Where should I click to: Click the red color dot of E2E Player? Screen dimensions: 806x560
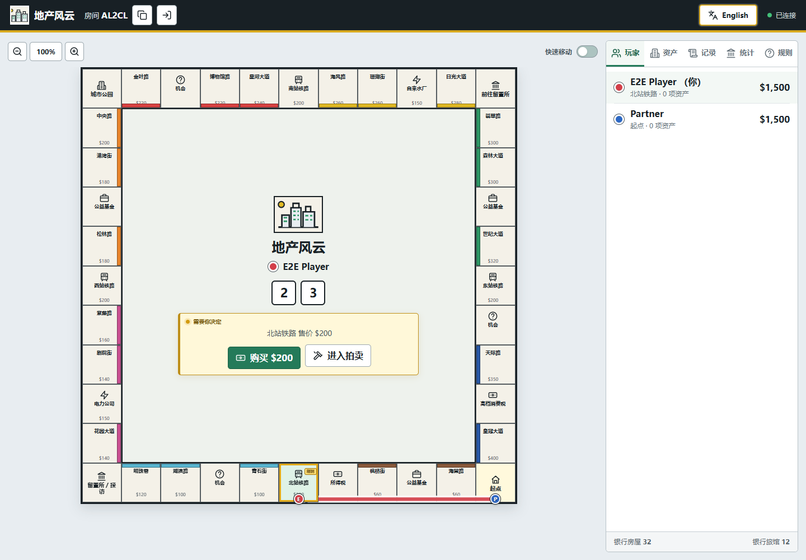[x=619, y=87]
